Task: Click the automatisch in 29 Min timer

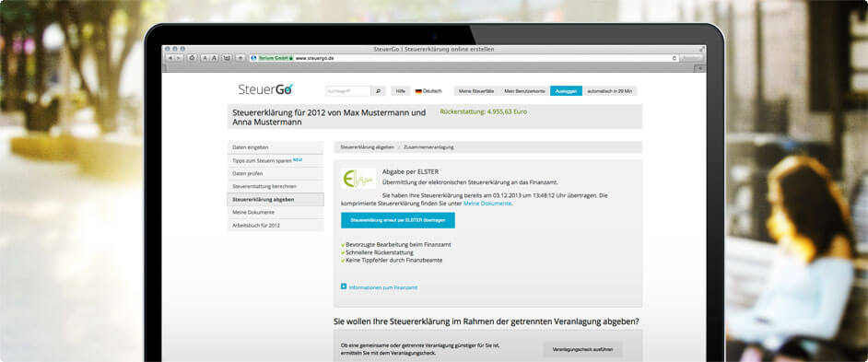Action: [x=609, y=91]
